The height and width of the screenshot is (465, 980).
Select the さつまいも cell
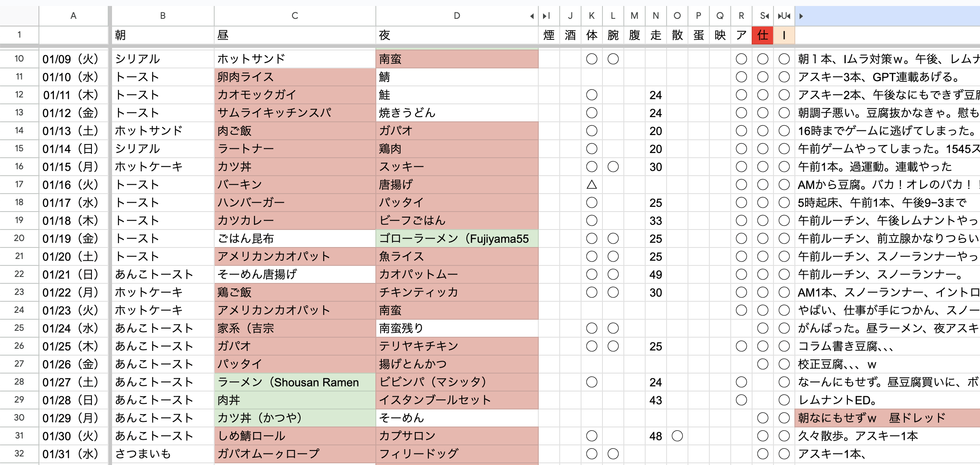tap(163, 453)
